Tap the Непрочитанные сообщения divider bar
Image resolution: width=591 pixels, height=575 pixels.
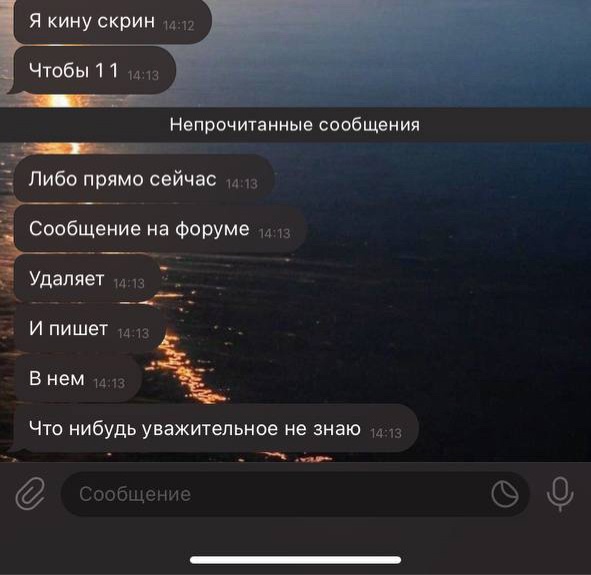pos(296,125)
